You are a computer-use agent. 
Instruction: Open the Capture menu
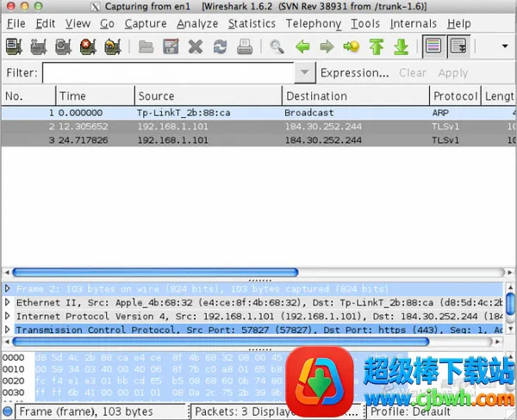coord(146,24)
